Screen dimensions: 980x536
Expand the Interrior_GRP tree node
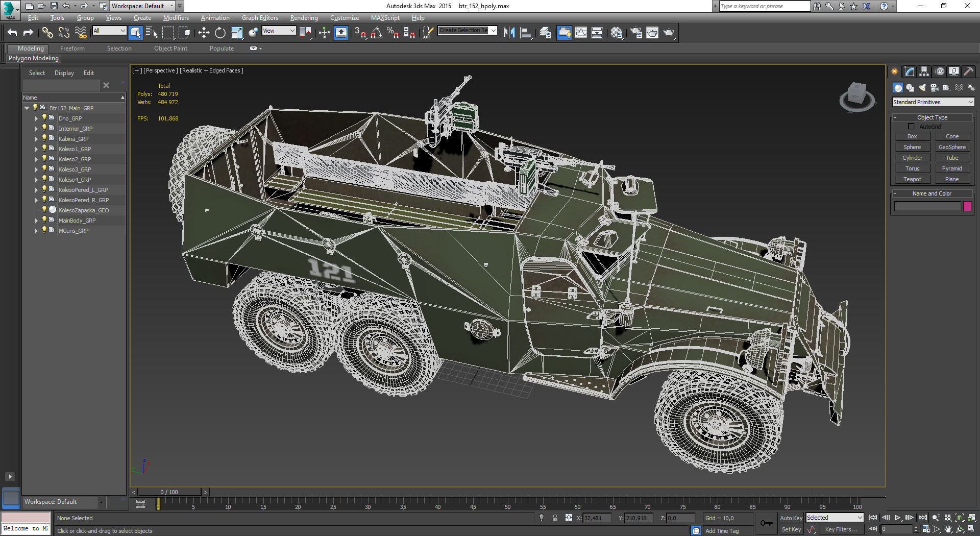point(36,129)
